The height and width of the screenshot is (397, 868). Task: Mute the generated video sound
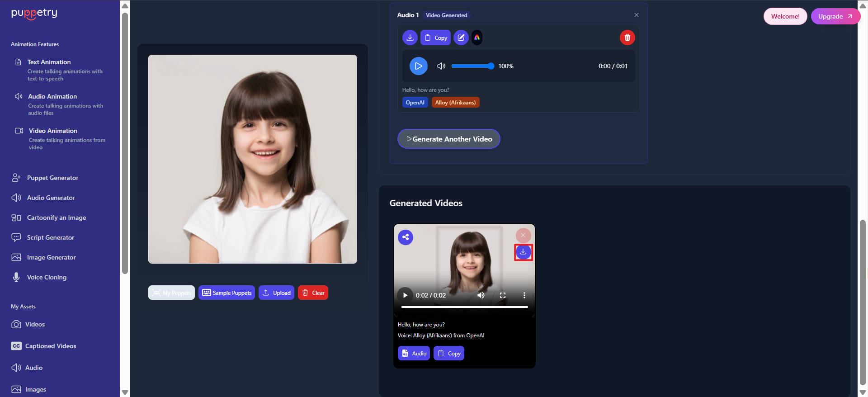(481, 295)
